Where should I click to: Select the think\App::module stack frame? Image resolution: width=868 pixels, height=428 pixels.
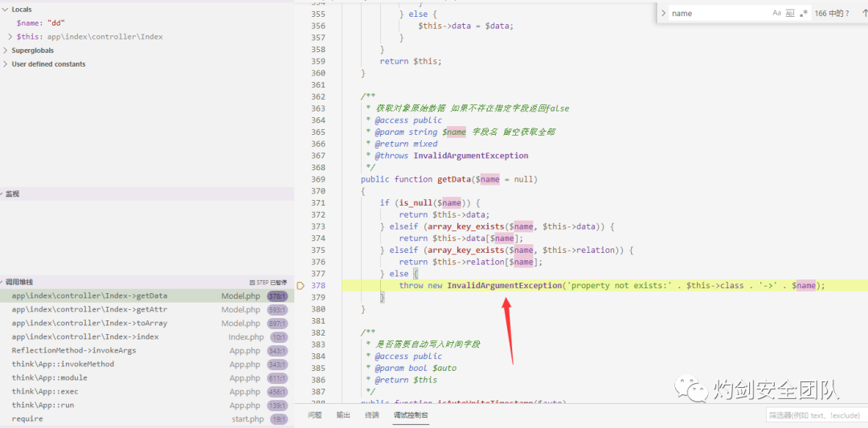147,377
